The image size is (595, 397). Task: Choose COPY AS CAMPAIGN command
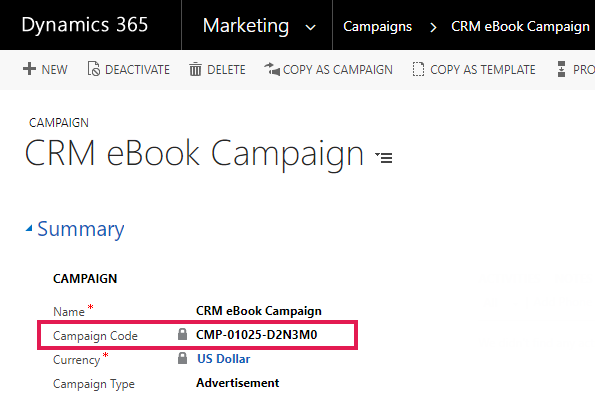pos(338,70)
